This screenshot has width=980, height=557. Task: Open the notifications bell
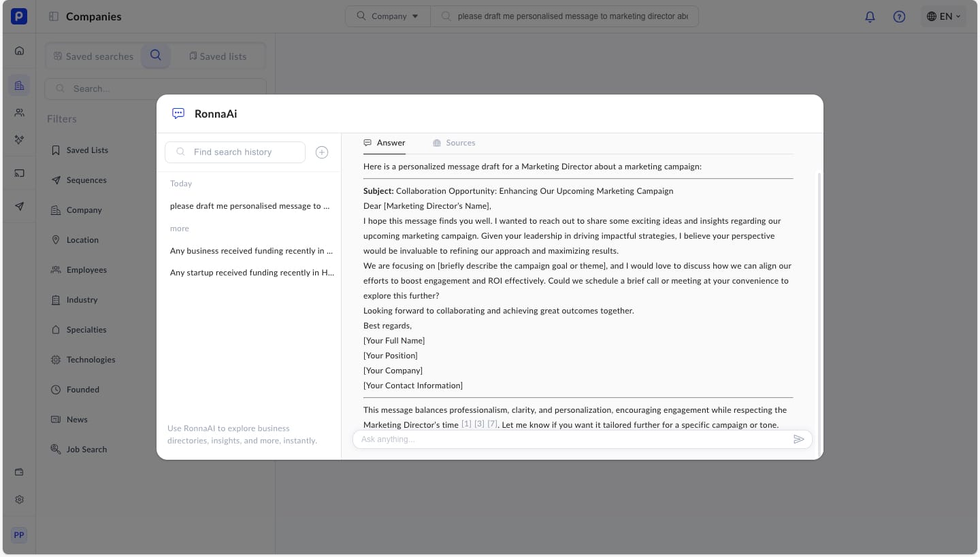[870, 17]
